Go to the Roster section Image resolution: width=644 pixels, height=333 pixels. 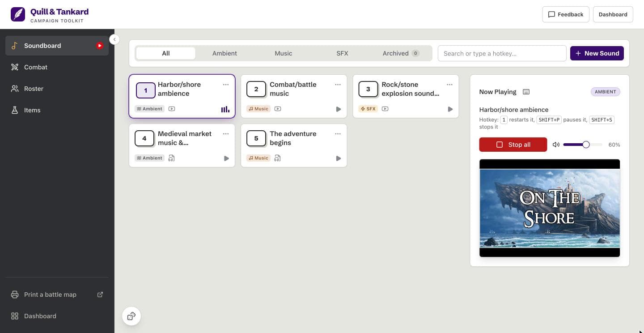57,89
